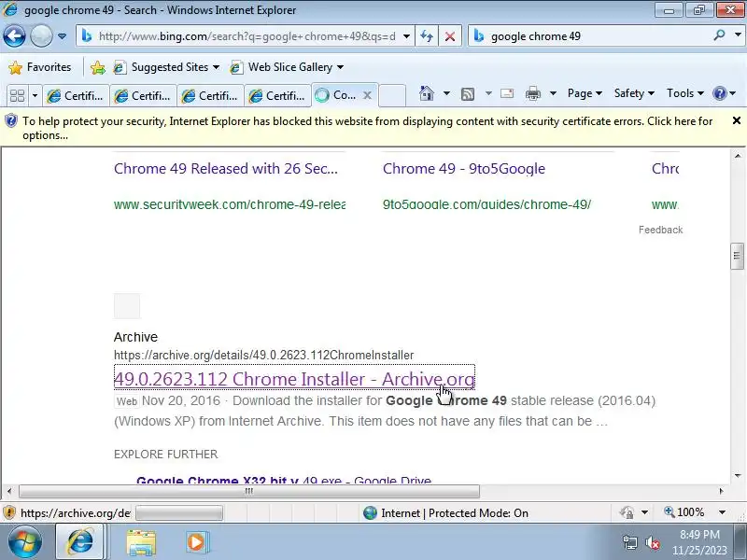Image resolution: width=747 pixels, height=560 pixels.
Task: Open 49.0.2623.112 Chrome Installer - Archive.org link
Action: coord(294,379)
